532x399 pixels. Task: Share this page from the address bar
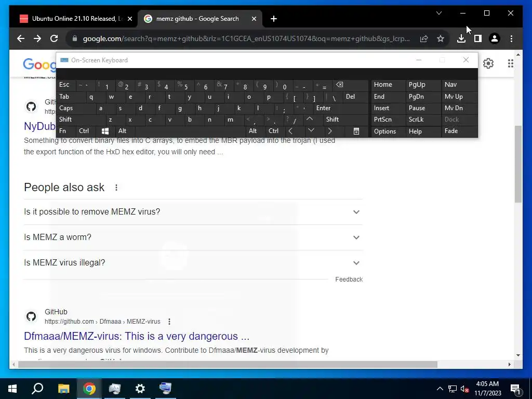pos(424,38)
